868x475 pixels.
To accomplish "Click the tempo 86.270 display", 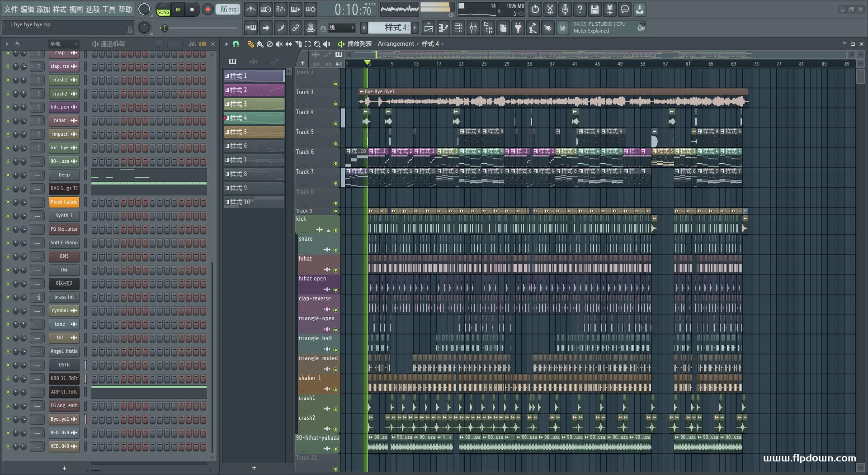I will (x=228, y=9).
